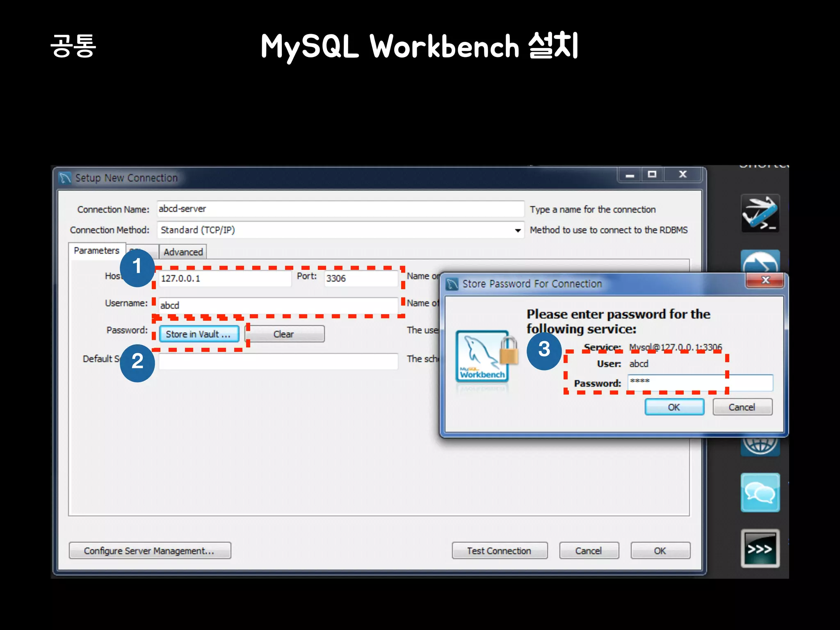Click Setup New Connection title icon
Screen dimensions: 840x630
(65, 178)
